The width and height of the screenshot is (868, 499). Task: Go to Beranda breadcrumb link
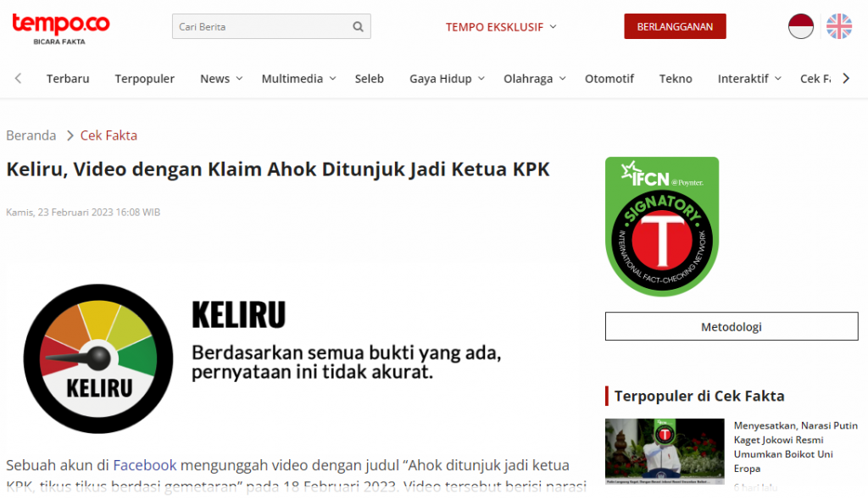pos(31,136)
